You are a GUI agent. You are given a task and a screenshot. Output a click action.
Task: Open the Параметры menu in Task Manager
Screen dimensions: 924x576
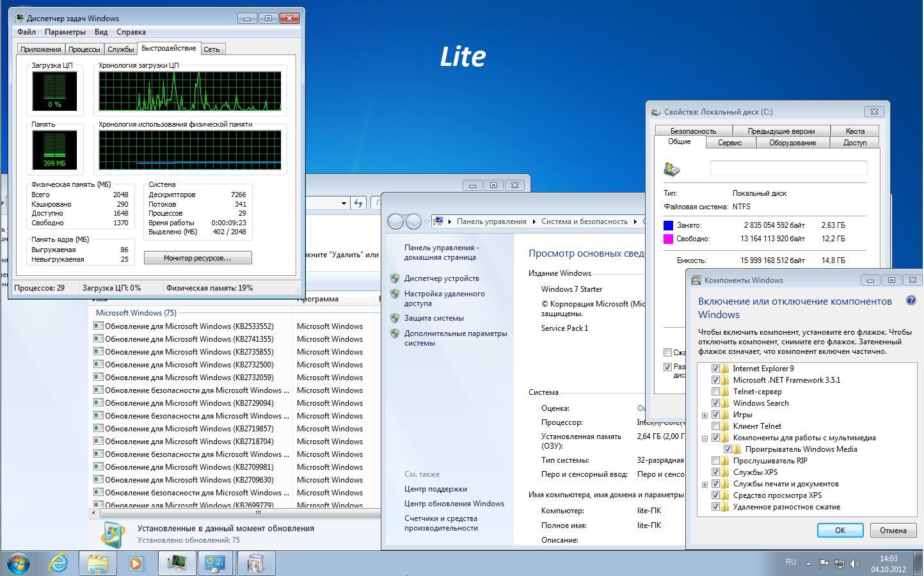pyautogui.click(x=65, y=32)
